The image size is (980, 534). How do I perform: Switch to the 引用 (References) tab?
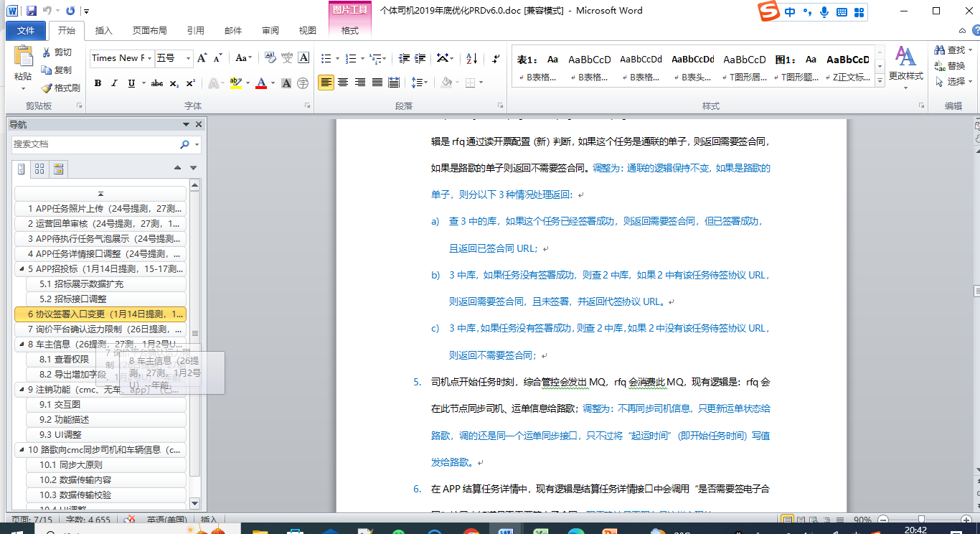click(195, 31)
